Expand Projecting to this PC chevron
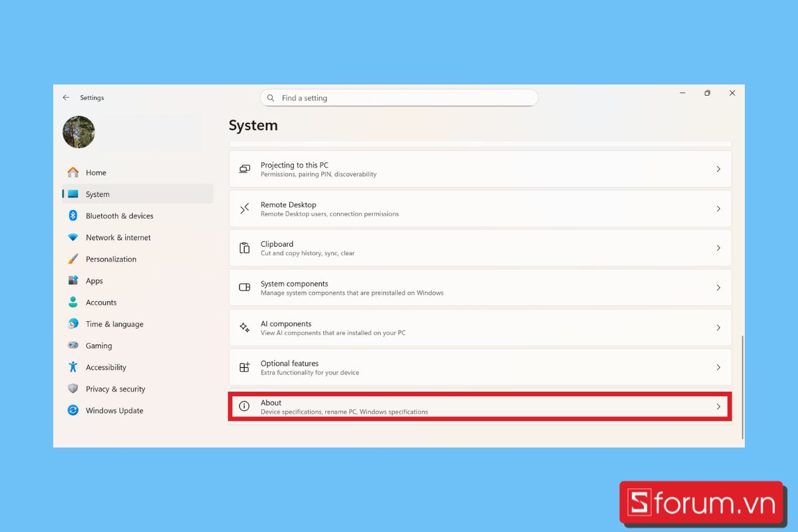 click(718, 169)
